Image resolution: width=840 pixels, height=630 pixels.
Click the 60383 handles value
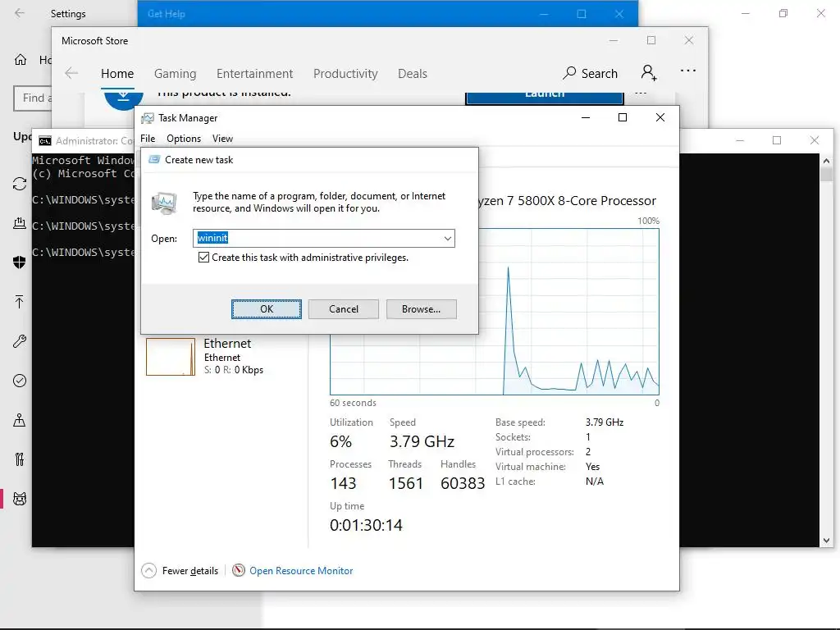[x=463, y=483]
